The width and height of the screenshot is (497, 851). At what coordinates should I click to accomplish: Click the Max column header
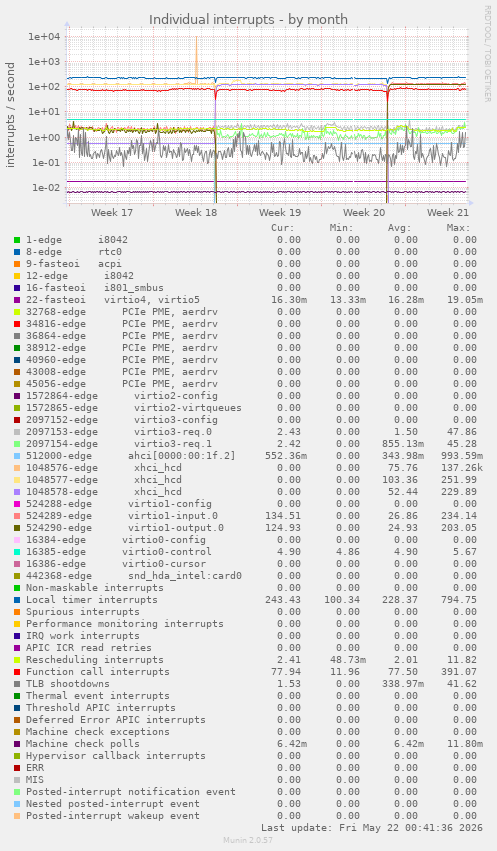click(x=458, y=228)
